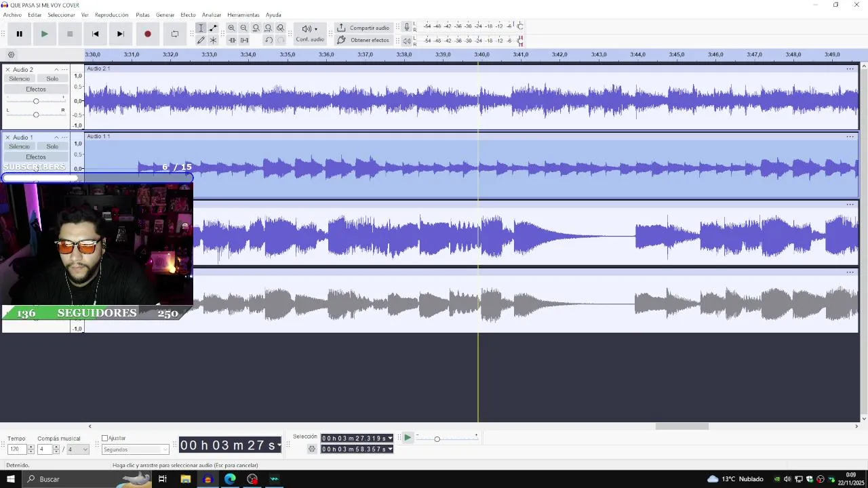Open main time display format dropdown
The width and height of the screenshot is (868, 488).
tap(279, 445)
